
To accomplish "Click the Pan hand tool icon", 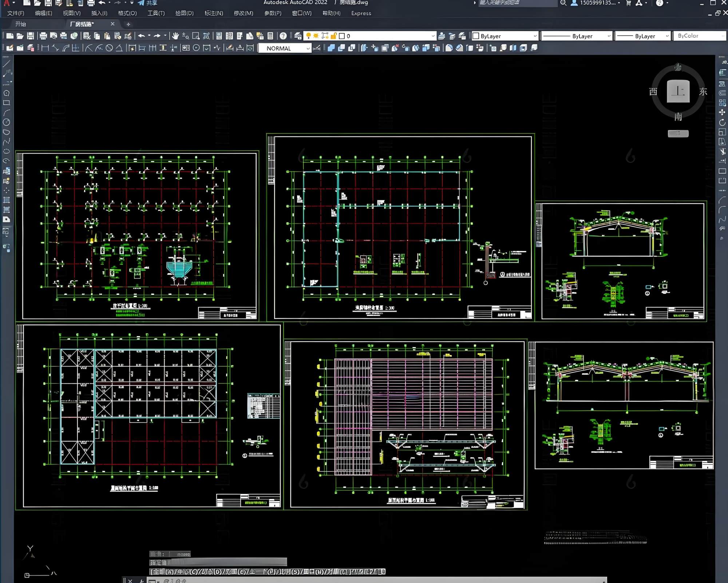I will click(x=175, y=36).
